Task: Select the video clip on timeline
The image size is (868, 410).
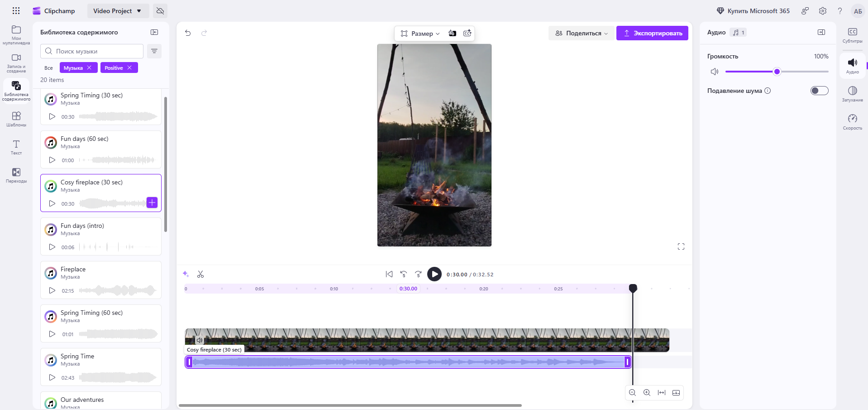Action: click(427, 340)
